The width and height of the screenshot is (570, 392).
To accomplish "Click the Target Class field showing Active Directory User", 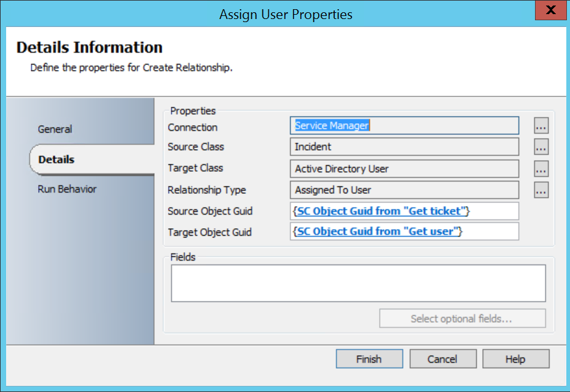I will [x=404, y=169].
